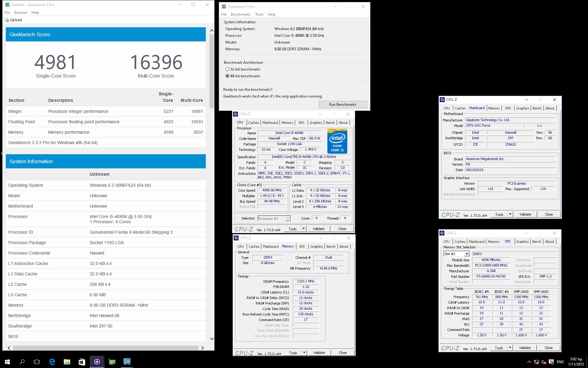The height and width of the screenshot is (368, 588).
Task: Click Validate in CPU-Z CPU window
Action: coord(318,229)
